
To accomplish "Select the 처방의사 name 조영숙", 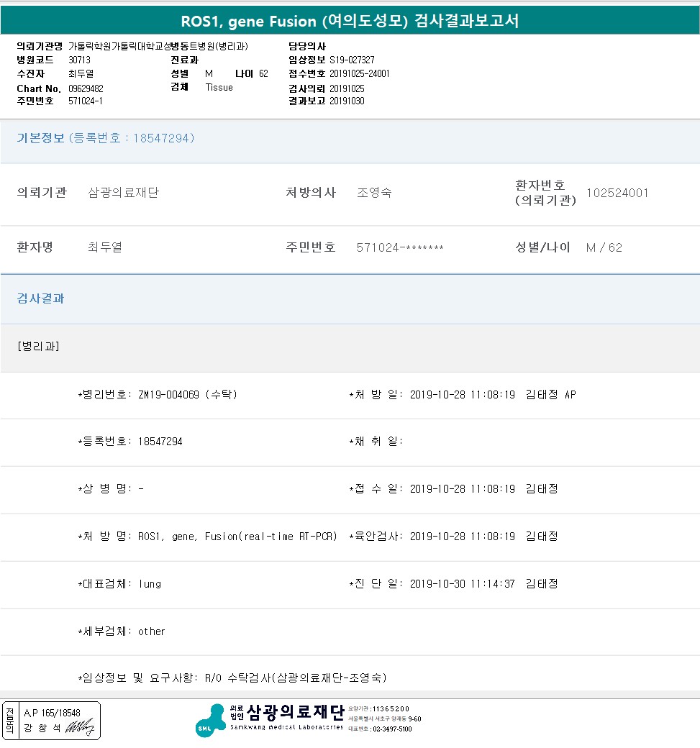I will (374, 193).
